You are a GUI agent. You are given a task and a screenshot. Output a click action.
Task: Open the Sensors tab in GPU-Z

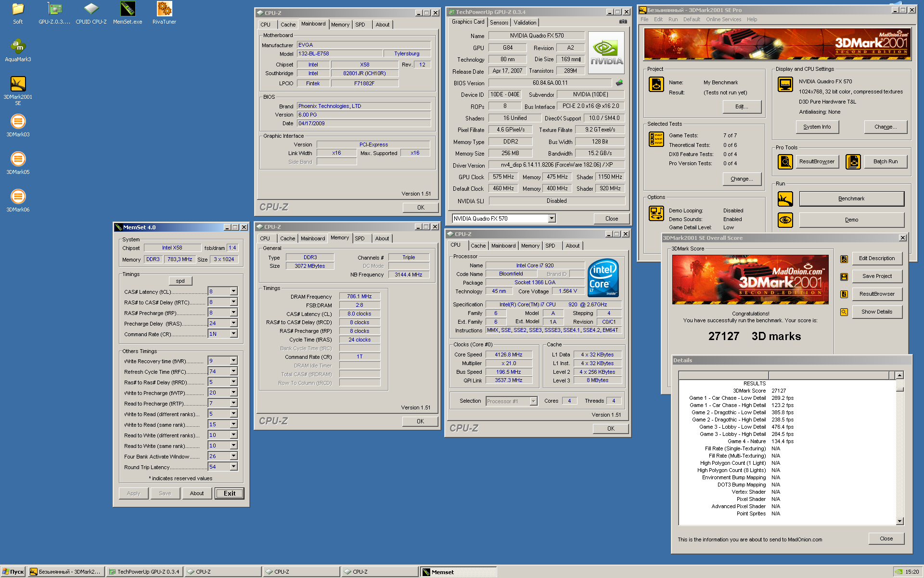[x=499, y=23]
